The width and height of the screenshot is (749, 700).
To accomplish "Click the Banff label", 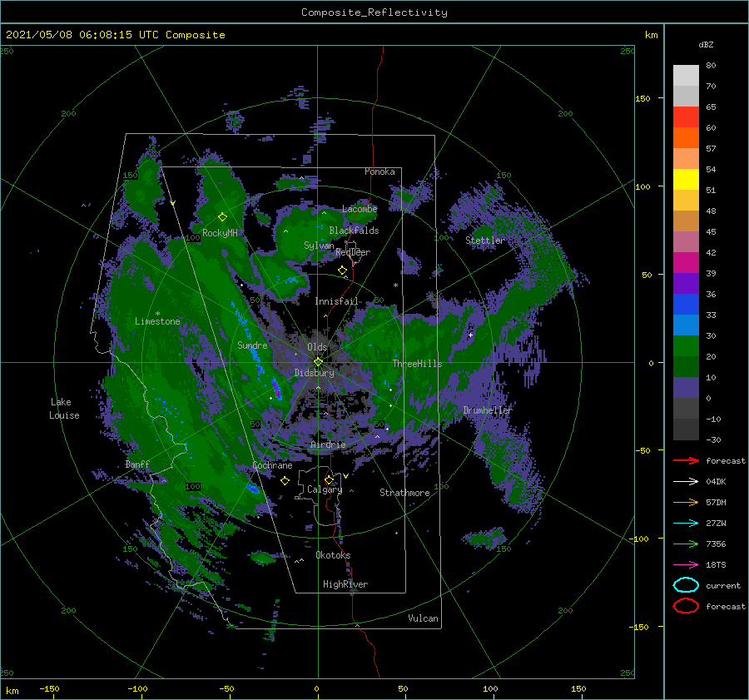I will (137, 464).
